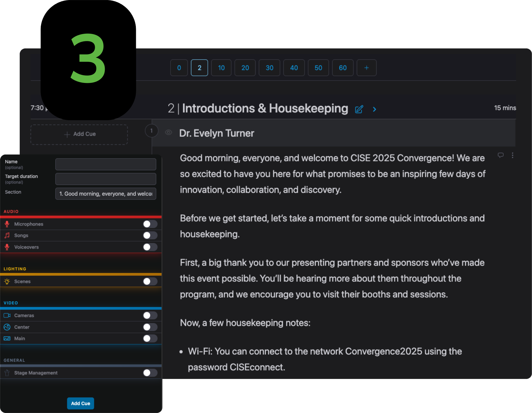This screenshot has height=413, width=532.
Task: Turn on the Scenes lighting switch
Action: pos(150,281)
